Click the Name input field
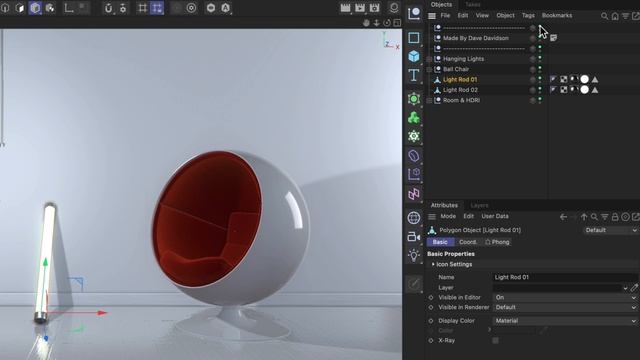 tap(565, 277)
